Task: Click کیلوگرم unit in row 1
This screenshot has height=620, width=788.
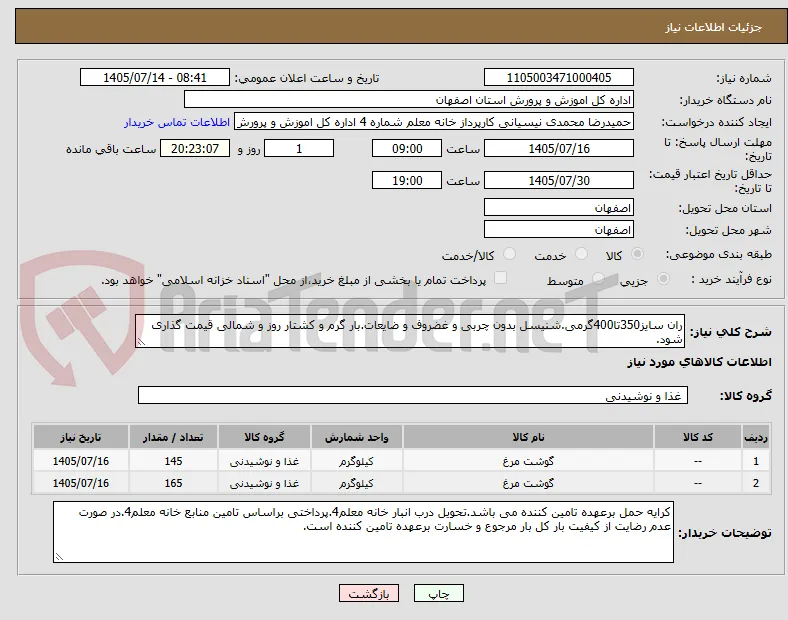Action: (x=356, y=461)
